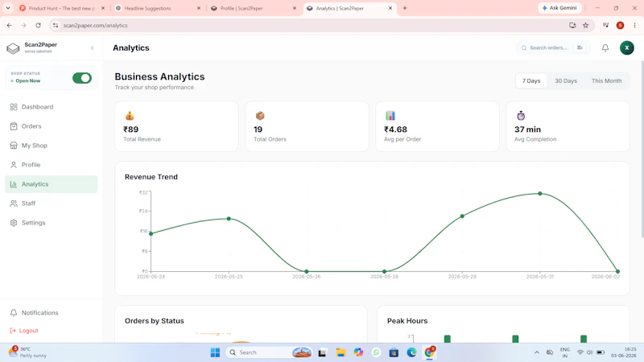
Task: Click the Revenue Trend heading
Action: pos(151,177)
